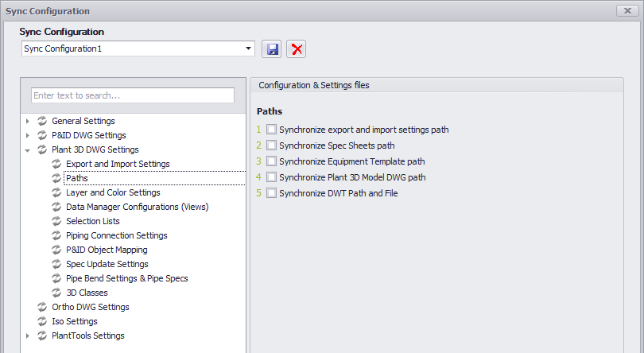This screenshot has height=353, width=644.
Task: Expand the General Settings tree node
Action: pos(28,121)
